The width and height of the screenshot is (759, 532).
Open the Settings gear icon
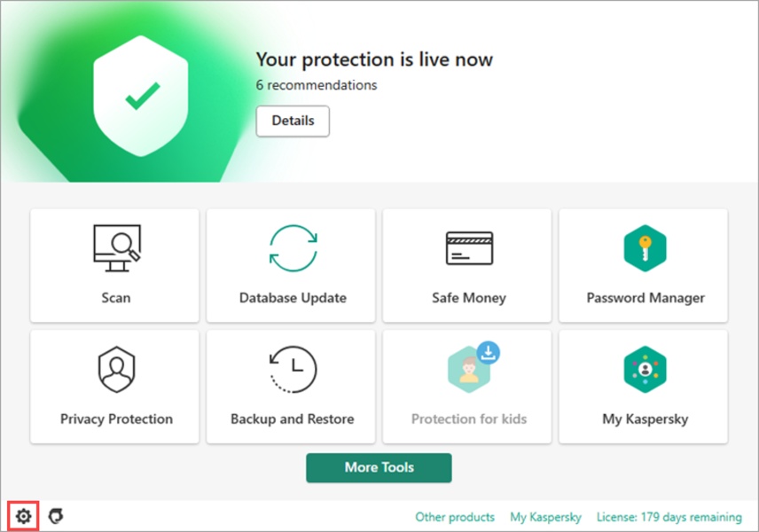(23, 516)
